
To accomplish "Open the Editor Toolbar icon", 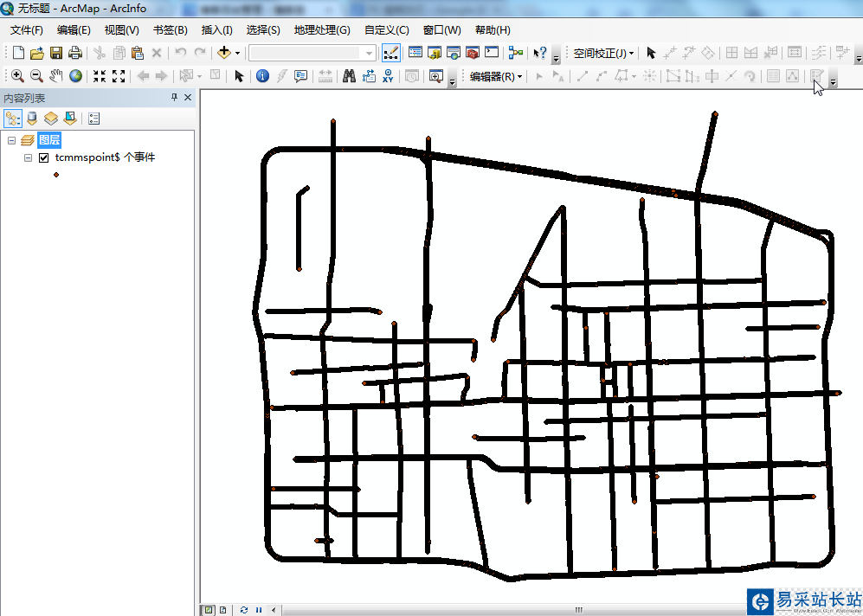I will [390, 53].
